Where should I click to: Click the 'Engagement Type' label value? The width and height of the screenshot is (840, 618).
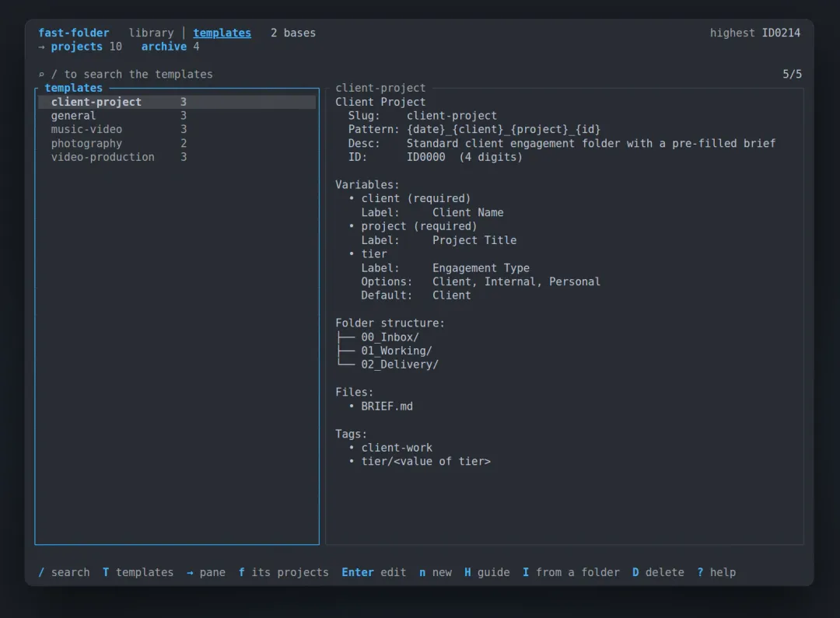[481, 268]
